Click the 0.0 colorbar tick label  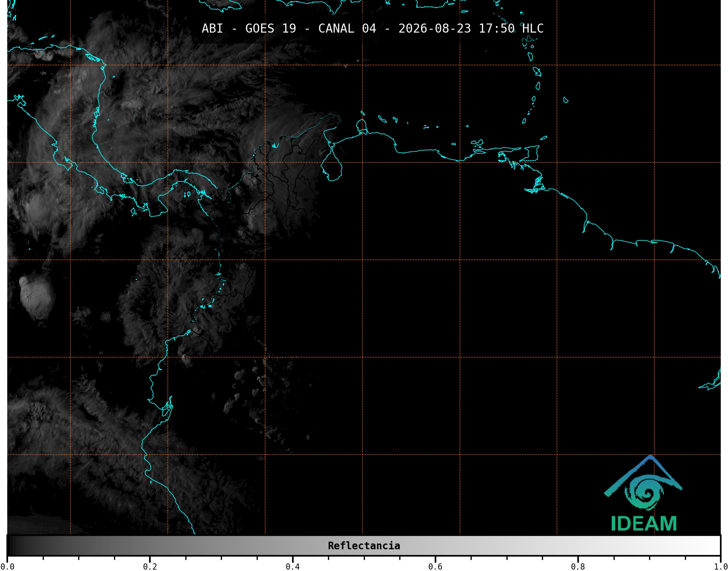[x=7, y=567]
